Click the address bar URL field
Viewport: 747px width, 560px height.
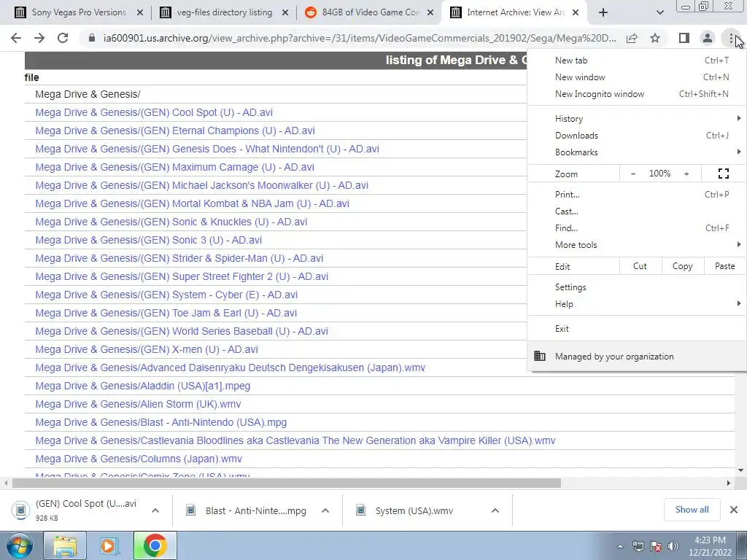(x=360, y=38)
